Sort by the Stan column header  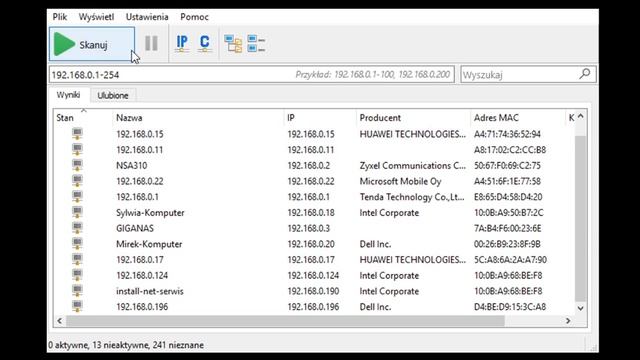83,118
